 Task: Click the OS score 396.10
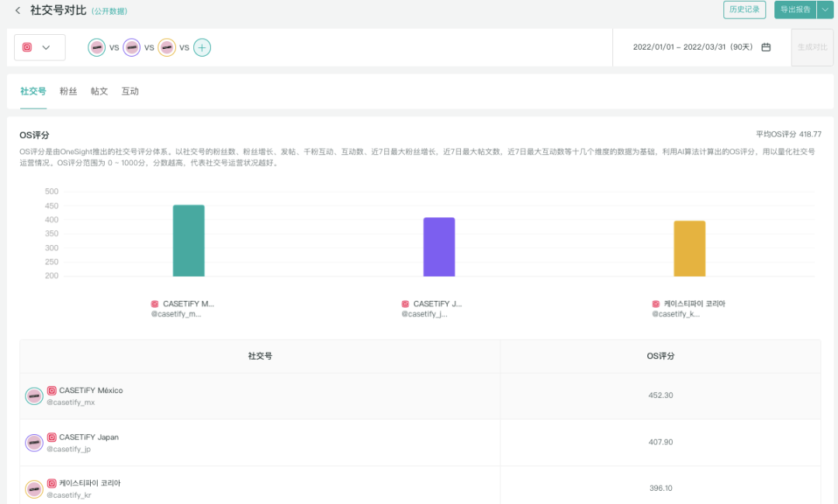[x=660, y=488]
